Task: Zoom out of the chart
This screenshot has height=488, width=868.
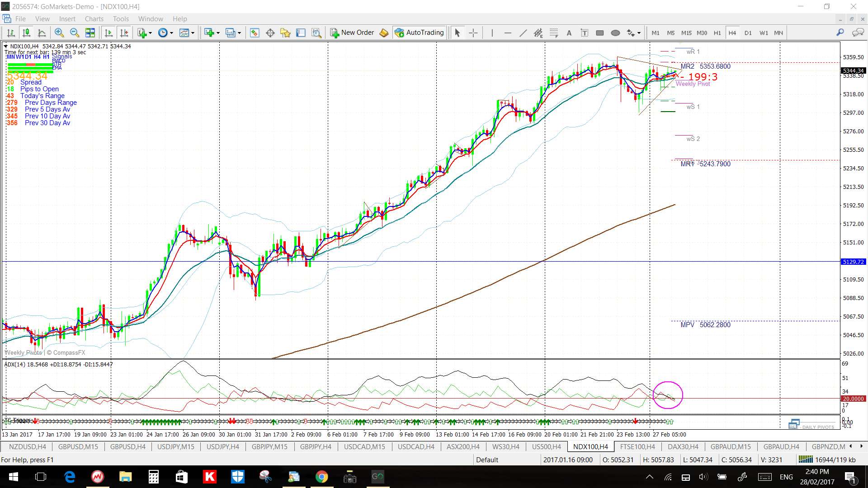Action: coord(75,33)
